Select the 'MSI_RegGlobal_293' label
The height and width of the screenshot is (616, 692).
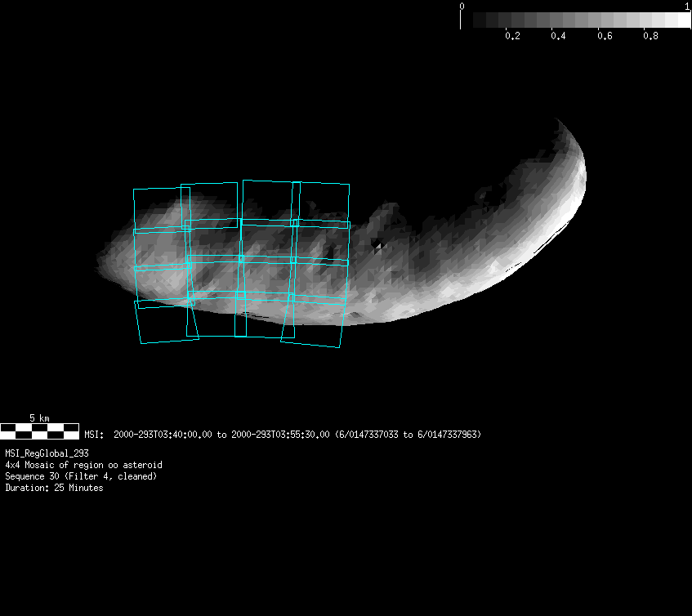click(x=47, y=453)
